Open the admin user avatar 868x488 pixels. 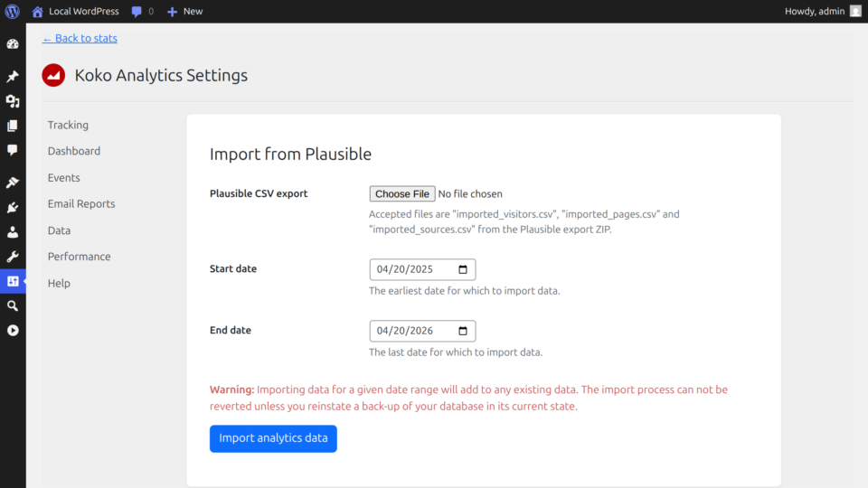point(855,11)
